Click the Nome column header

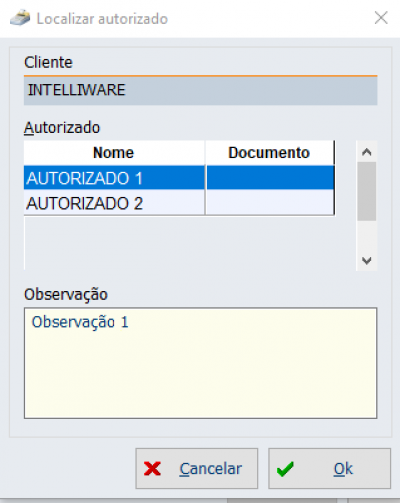[x=114, y=153]
